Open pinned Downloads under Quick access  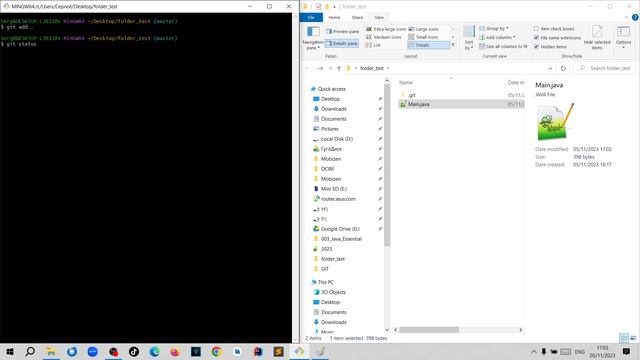pos(333,109)
